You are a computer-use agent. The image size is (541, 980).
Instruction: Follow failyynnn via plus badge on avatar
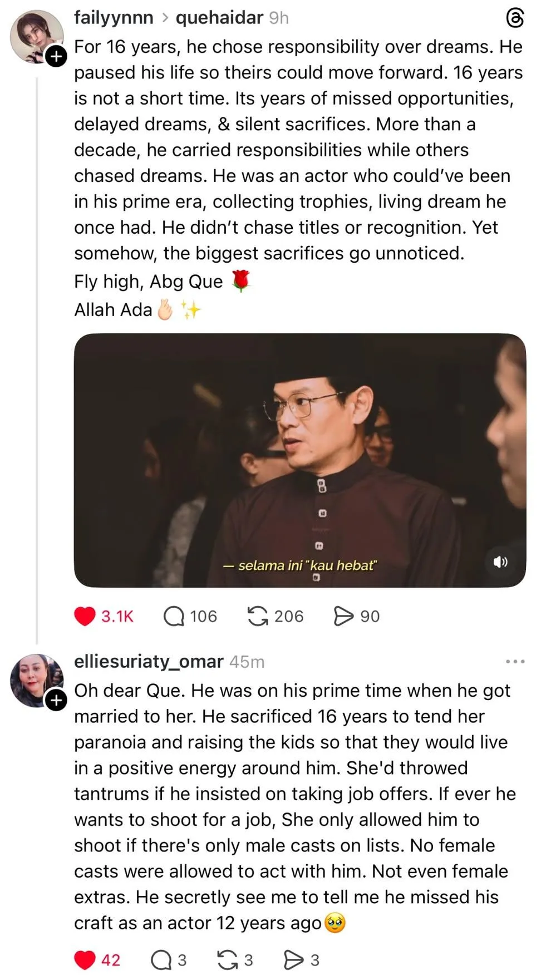coord(56,56)
